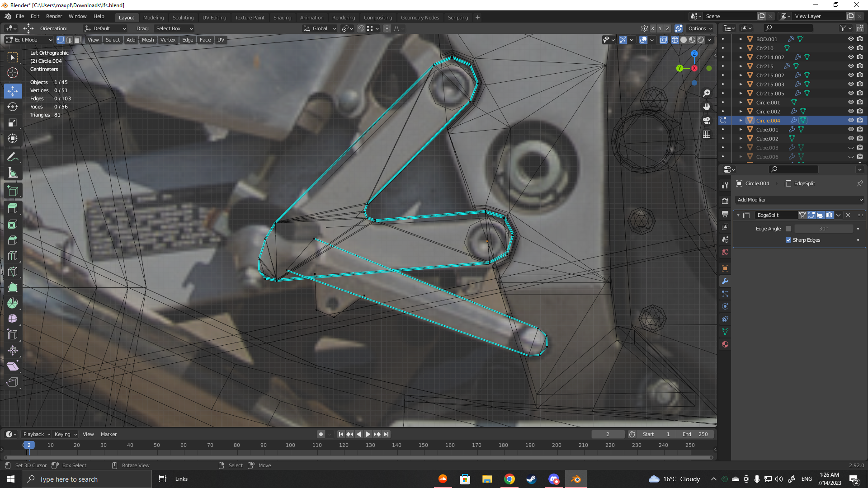Select the Scale tool in toolbar
Screen dimensions: 868x488
click(x=13, y=123)
